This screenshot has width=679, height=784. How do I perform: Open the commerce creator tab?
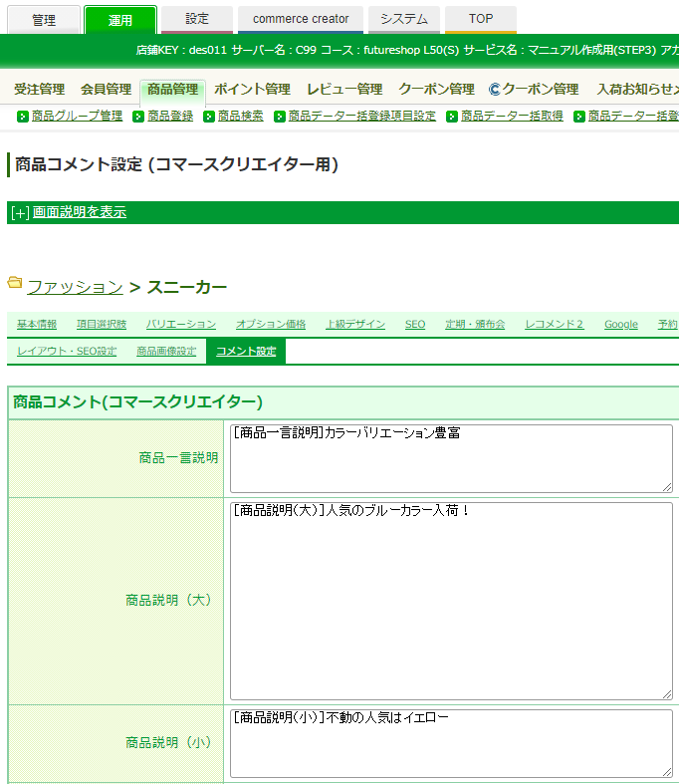tap(301, 19)
